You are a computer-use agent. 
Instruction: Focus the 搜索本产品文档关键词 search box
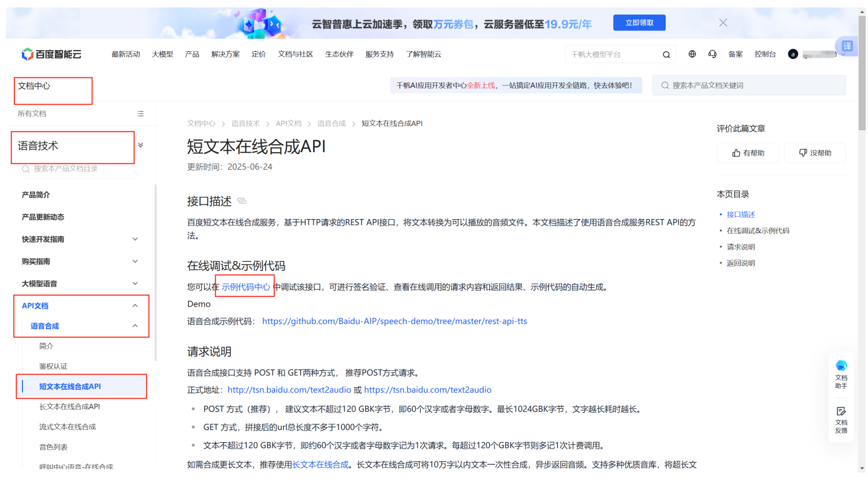point(749,85)
